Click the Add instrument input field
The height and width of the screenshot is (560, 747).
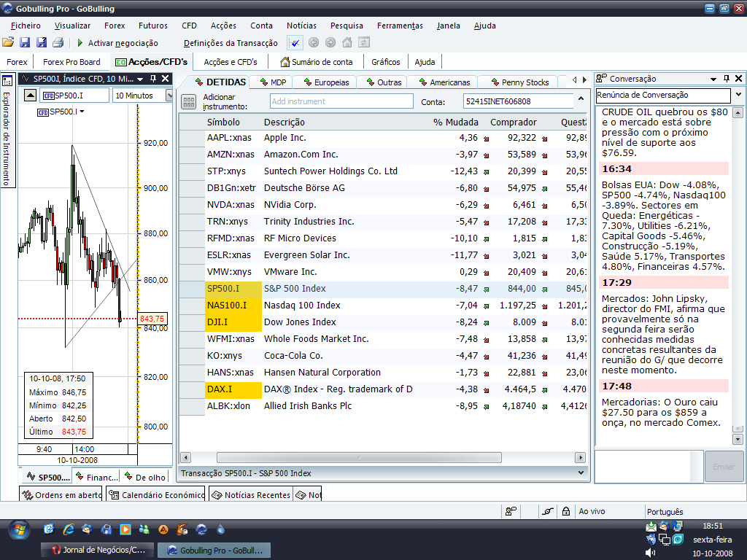click(x=341, y=101)
